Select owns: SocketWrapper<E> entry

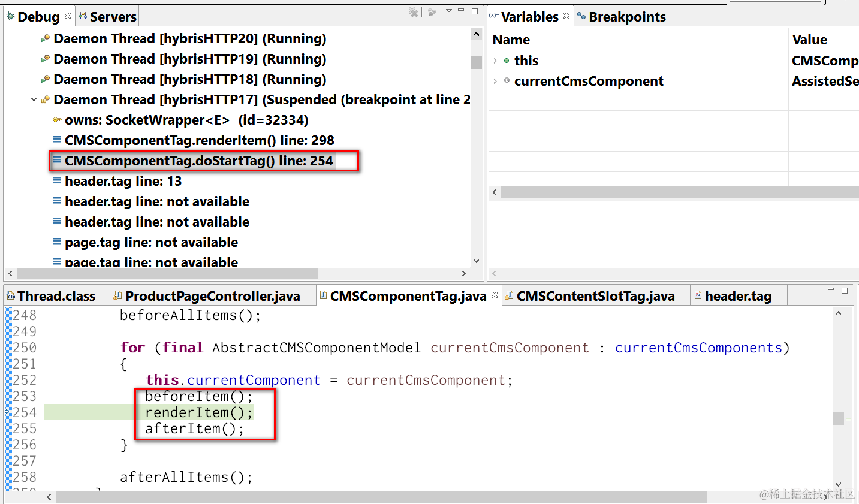186,120
